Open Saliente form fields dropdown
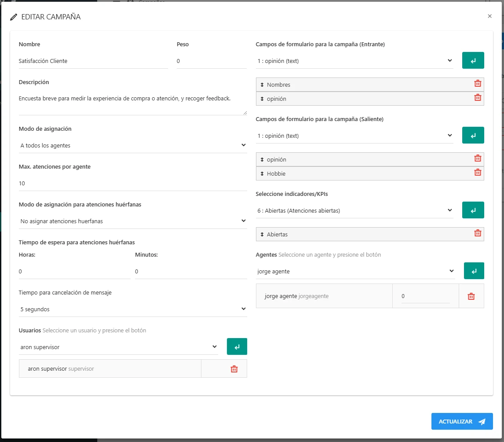The width and height of the screenshot is (504, 442). (354, 136)
